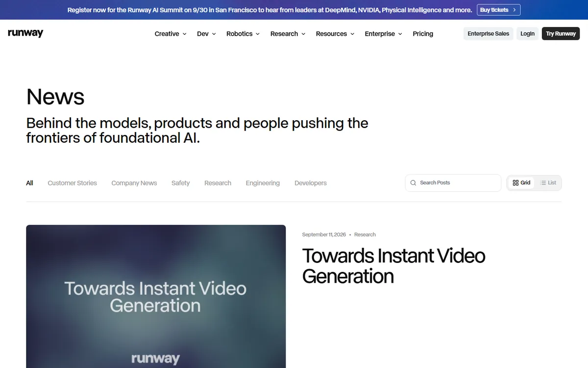Click Try Runway
This screenshot has width=588, height=368.
pos(561,34)
